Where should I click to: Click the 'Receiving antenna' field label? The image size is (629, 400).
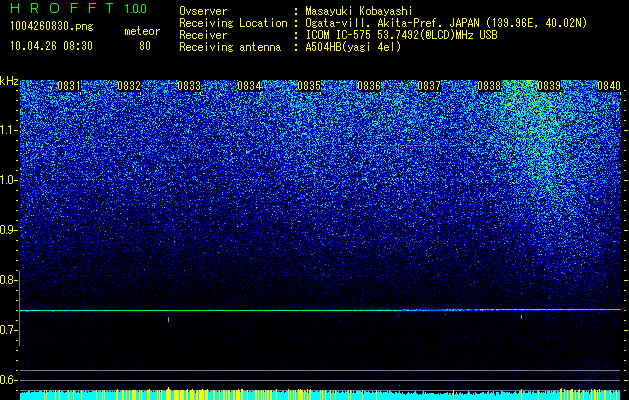[230, 47]
